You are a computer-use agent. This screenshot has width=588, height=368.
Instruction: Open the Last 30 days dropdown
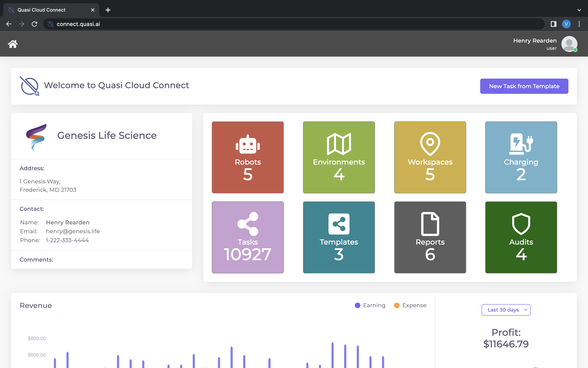pyautogui.click(x=506, y=310)
